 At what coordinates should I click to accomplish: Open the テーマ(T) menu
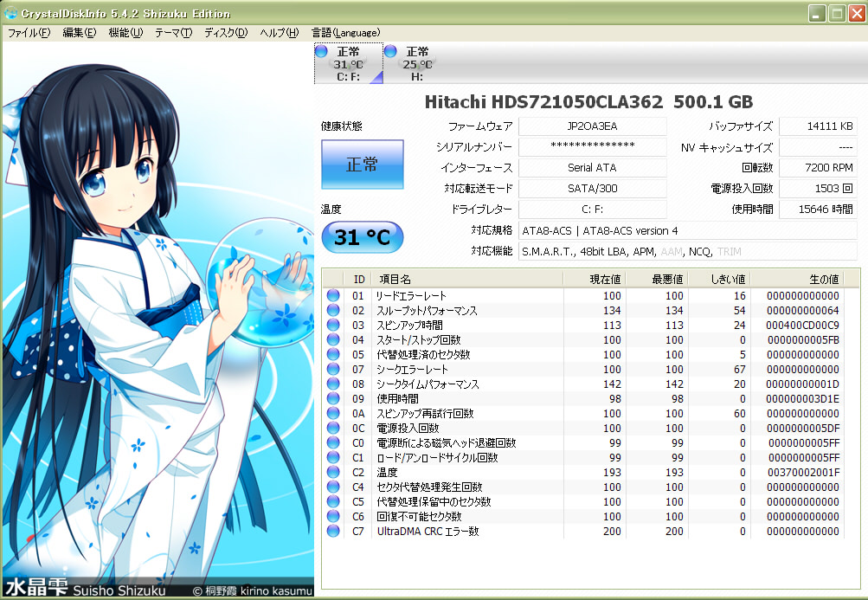pyautogui.click(x=173, y=33)
